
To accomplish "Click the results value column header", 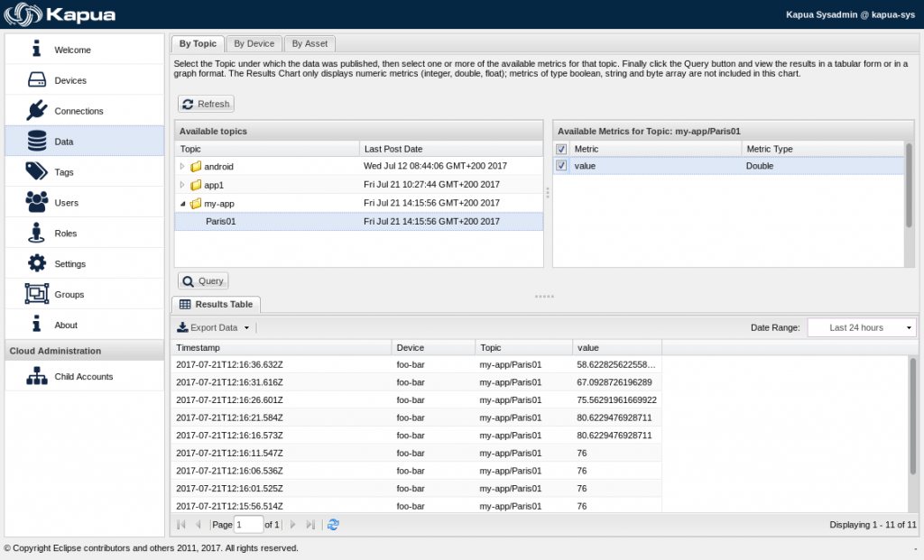I will pyautogui.click(x=617, y=347).
